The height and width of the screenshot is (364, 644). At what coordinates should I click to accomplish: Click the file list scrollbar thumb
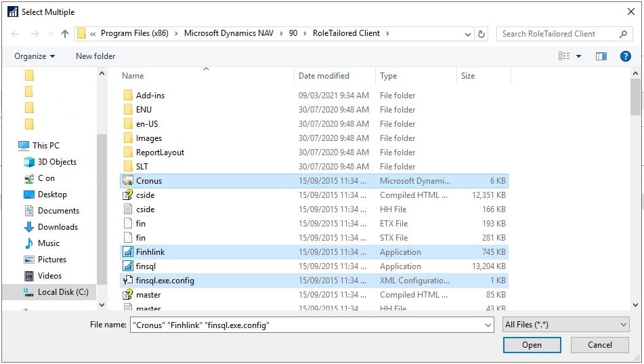point(635,97)
